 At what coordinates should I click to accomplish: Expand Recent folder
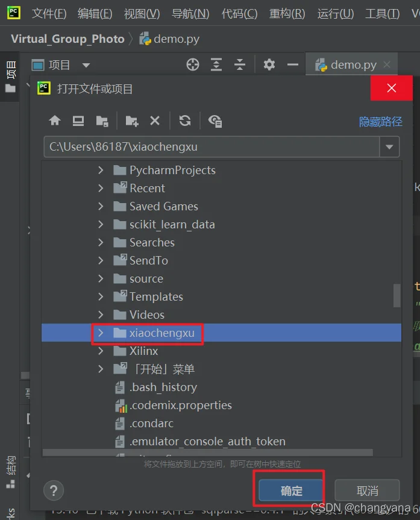(x=101, y=188)
